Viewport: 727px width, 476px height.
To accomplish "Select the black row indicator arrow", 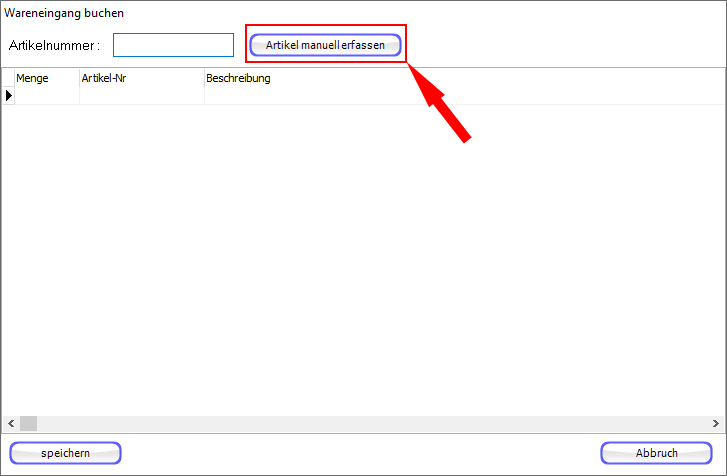I will tap(9, 95).
